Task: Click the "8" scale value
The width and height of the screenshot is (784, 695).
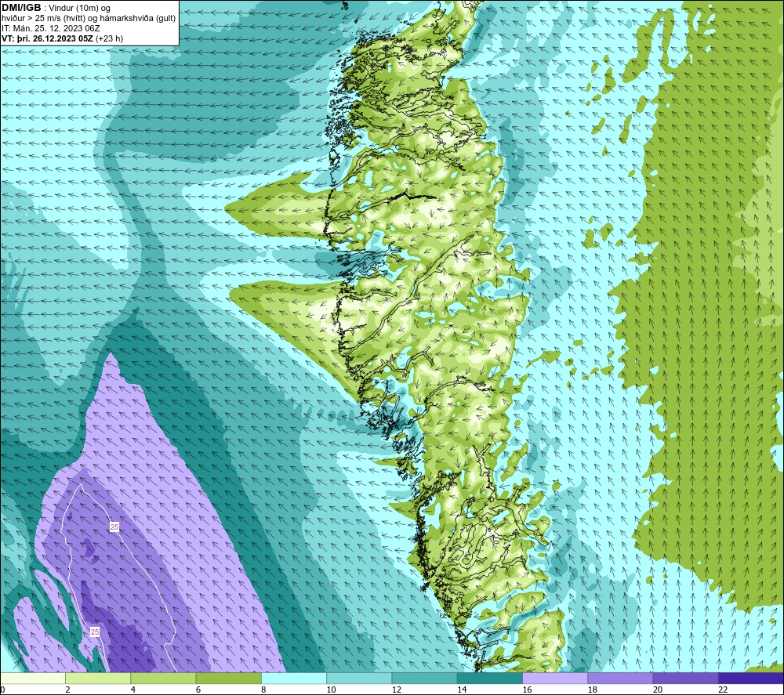Action: coord(263,690)
